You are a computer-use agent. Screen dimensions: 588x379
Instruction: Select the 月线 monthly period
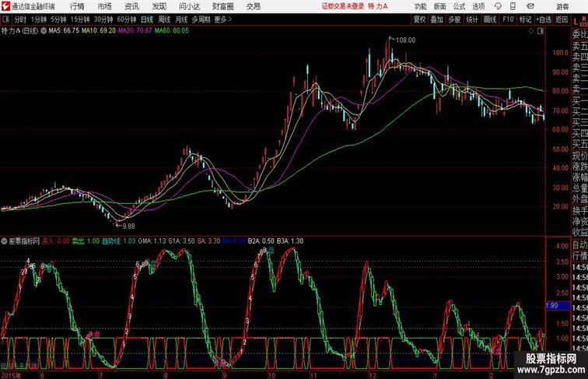point(181,19)
